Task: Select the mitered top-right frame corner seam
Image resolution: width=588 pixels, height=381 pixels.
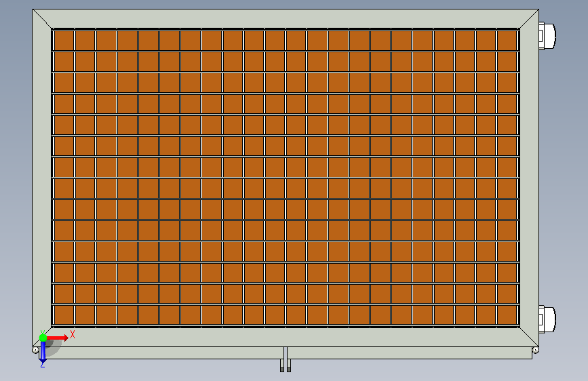Action: (529, 19)
